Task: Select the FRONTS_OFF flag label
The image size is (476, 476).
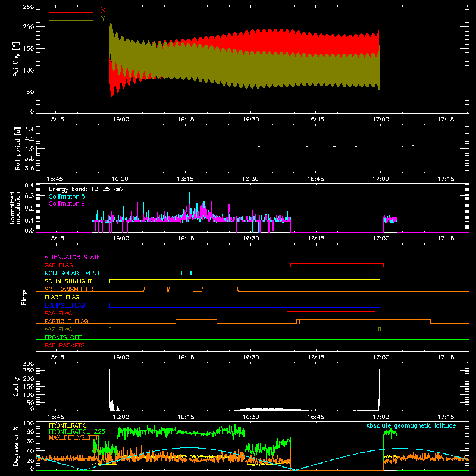Action: click(63, 337)
